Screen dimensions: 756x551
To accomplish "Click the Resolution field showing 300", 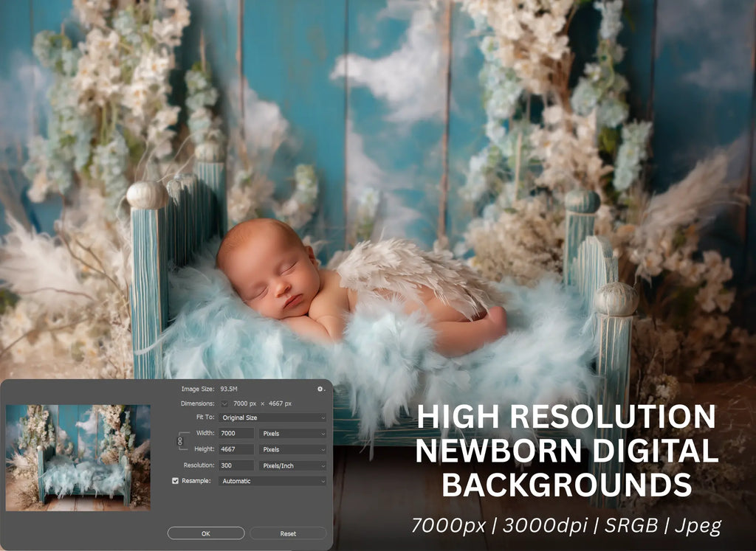I will pyautogui.click(x=236, y=465).
